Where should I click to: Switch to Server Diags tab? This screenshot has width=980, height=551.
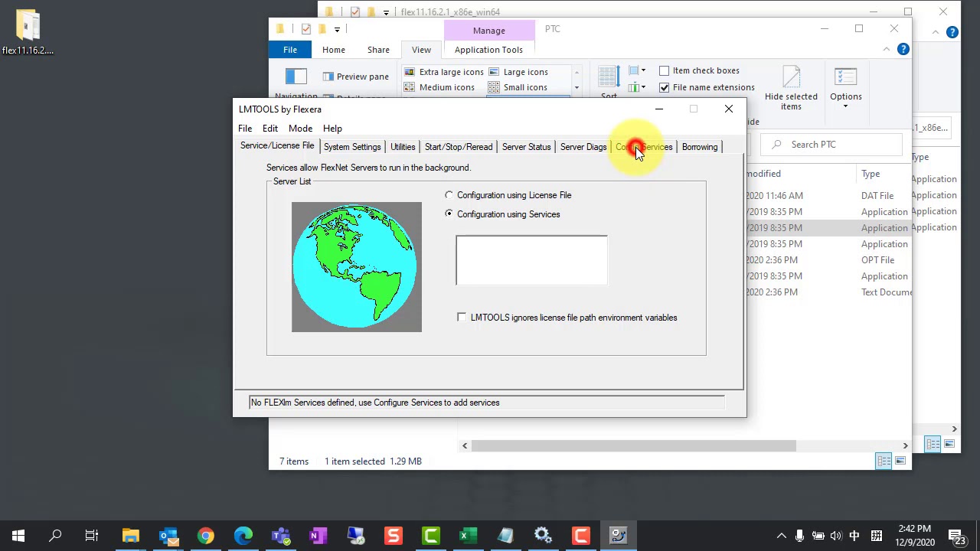pos(583,147)
